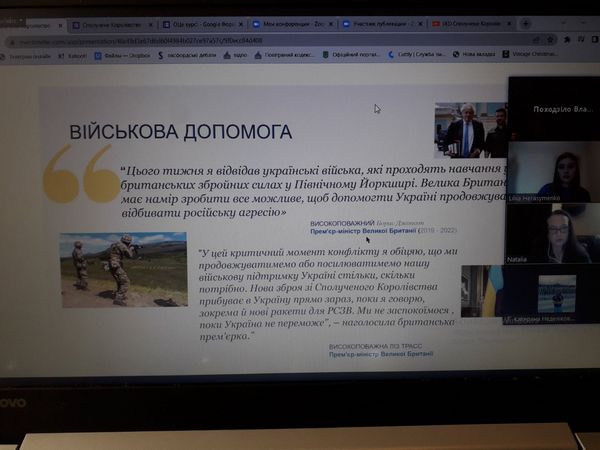Close the YouTube tab '(40) Сполучене Королів...'
The width and height of the screenshot is (600, 450).
(x=509, y=24)
